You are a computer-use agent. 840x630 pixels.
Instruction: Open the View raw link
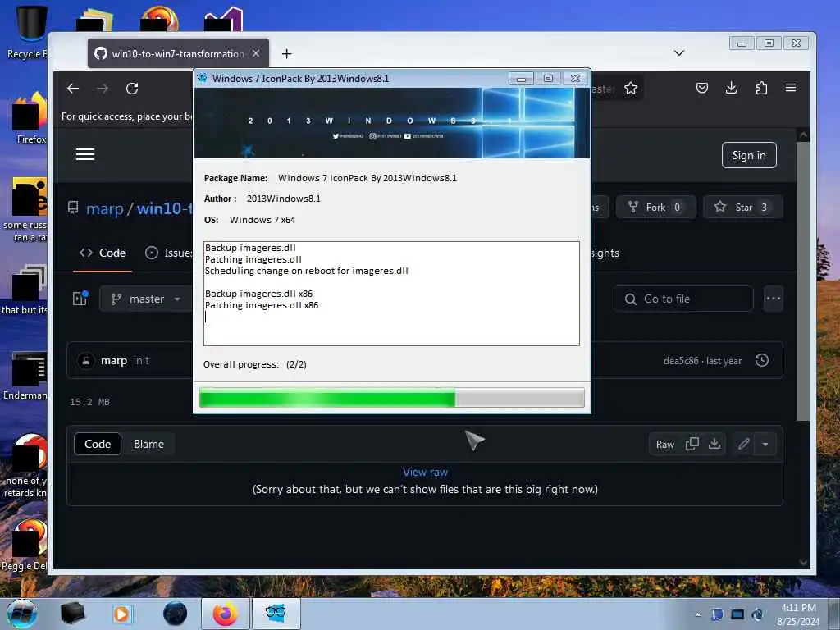tap(425, 472)
